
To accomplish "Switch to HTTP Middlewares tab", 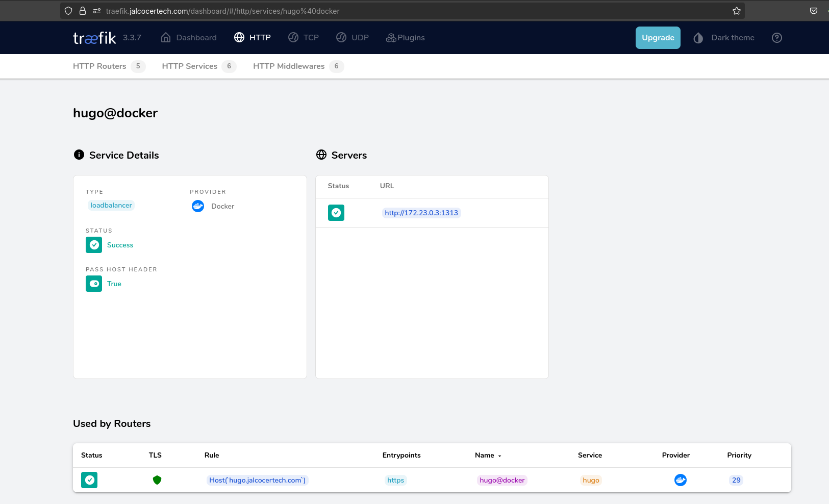I will [x=298, y=66].
